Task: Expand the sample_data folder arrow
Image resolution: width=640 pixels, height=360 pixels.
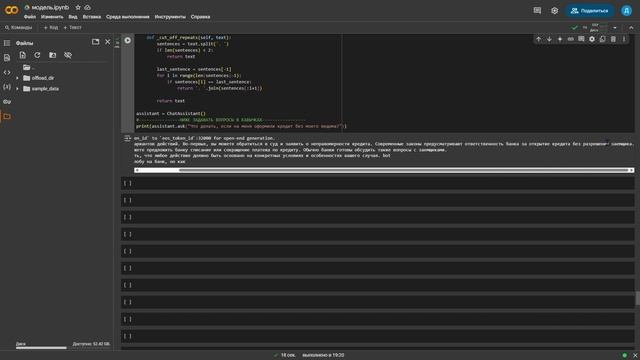Action: coord(17,89)
